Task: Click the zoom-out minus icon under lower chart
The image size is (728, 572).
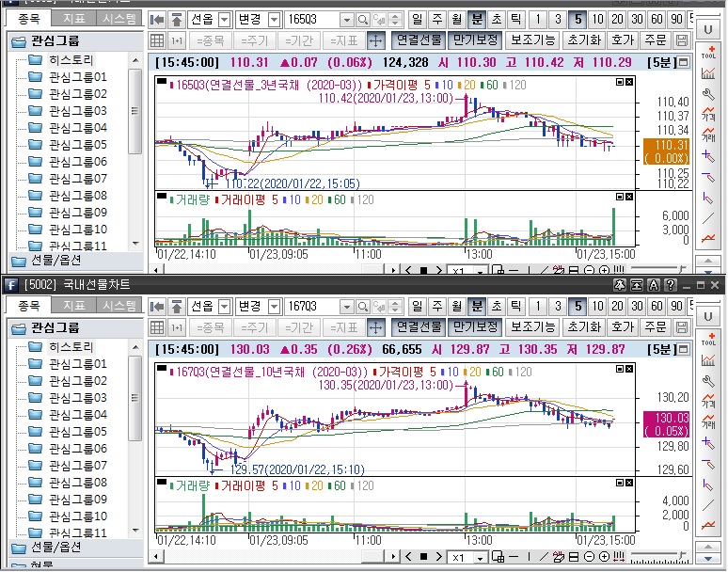Action: tap(589, 558)
